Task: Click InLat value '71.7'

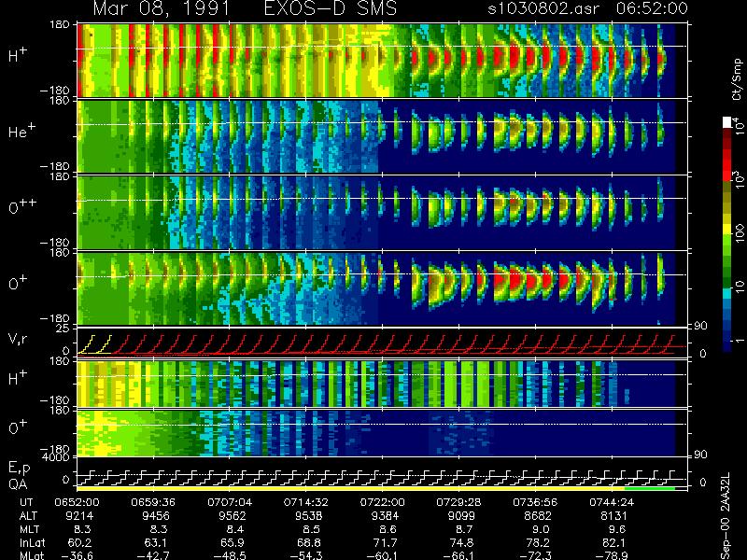Action: 385,543
